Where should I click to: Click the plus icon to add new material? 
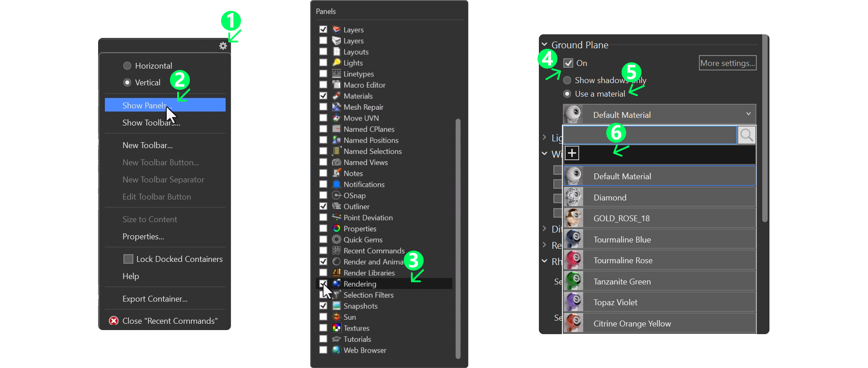(572, 153)
